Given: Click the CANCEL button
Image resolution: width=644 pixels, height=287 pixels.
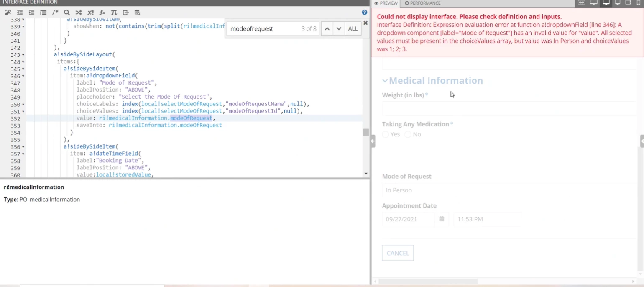Looking at the screenshot, I should click(x=398, y=253).
